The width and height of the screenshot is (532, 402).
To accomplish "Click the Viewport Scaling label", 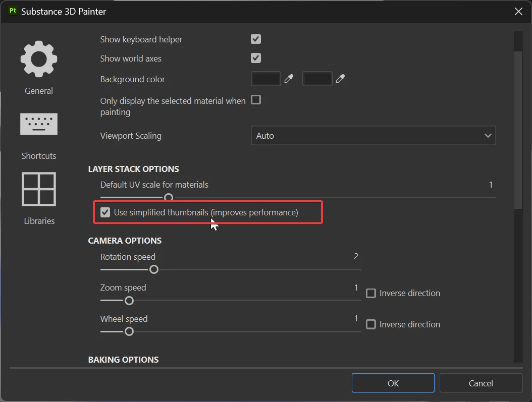I will click(131, 136).
